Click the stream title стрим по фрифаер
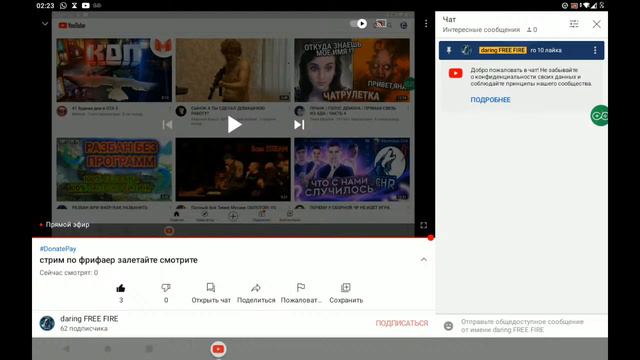This screenshot has height=360, width=640. click(x=118, y=260)
